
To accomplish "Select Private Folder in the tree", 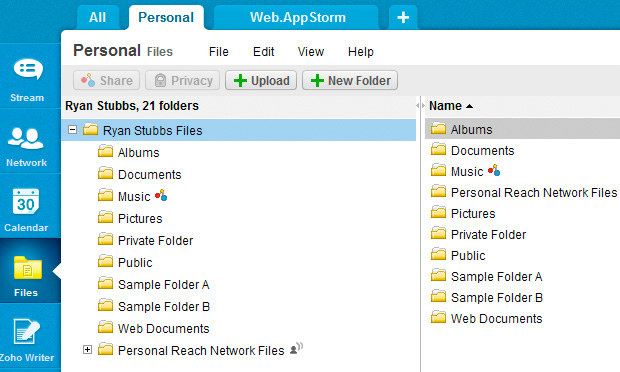I will tap(155, 241).
